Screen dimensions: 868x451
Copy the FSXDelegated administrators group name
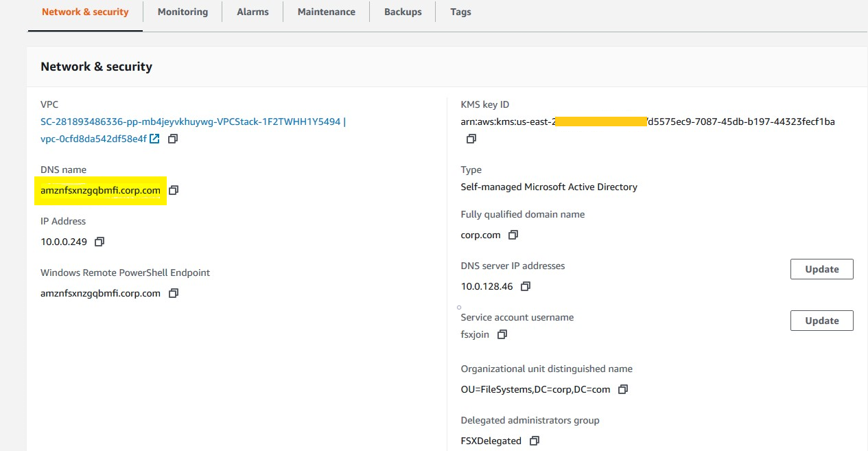(534, 441)
